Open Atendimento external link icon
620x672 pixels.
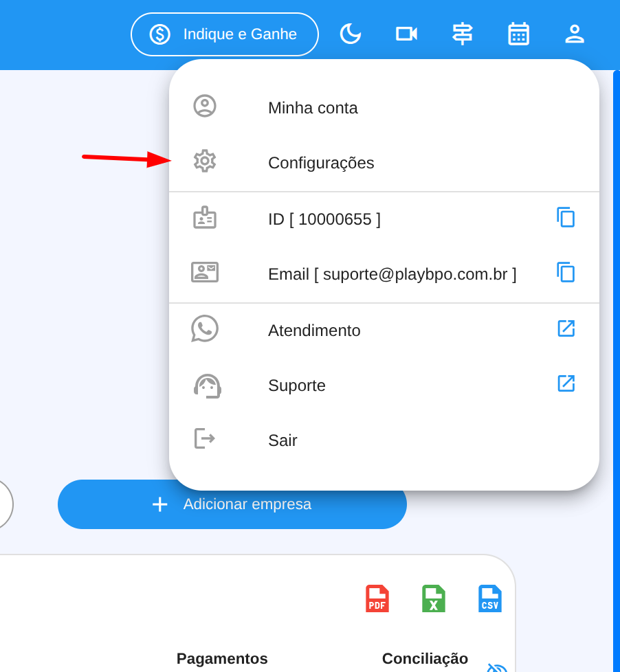tap(566, 329)
